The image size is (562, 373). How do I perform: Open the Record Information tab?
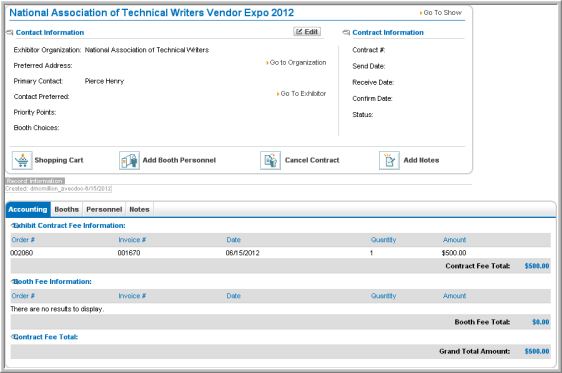click(35, 181)
